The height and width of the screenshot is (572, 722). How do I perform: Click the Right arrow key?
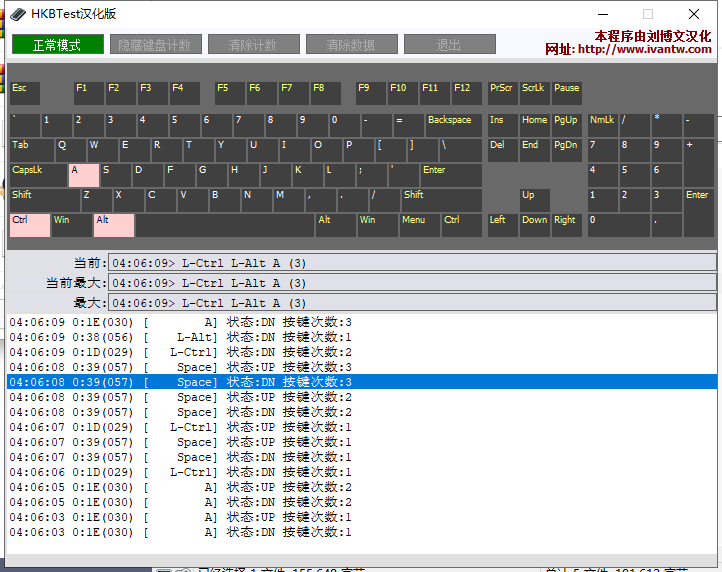pyautogui.click(x=567, y=225)
